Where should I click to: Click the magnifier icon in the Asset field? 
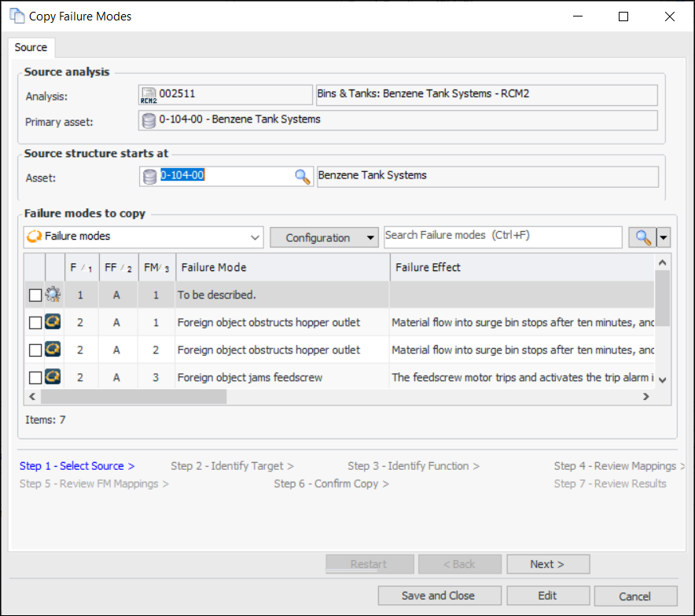point(303,177)
